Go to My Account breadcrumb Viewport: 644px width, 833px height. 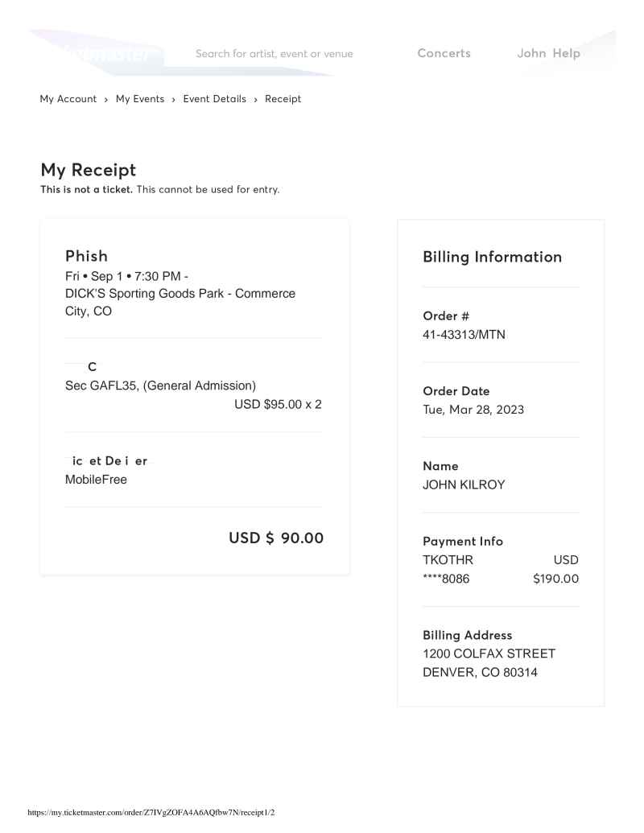point(68,99)
